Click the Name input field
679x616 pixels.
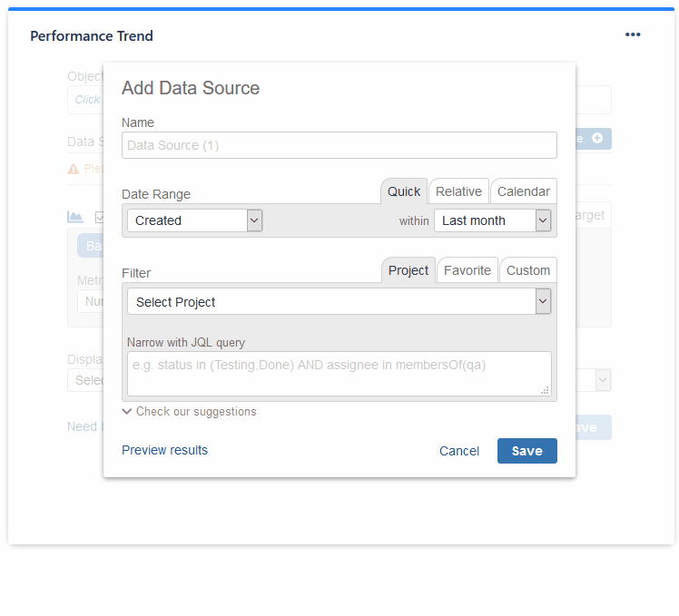[339, 145]
